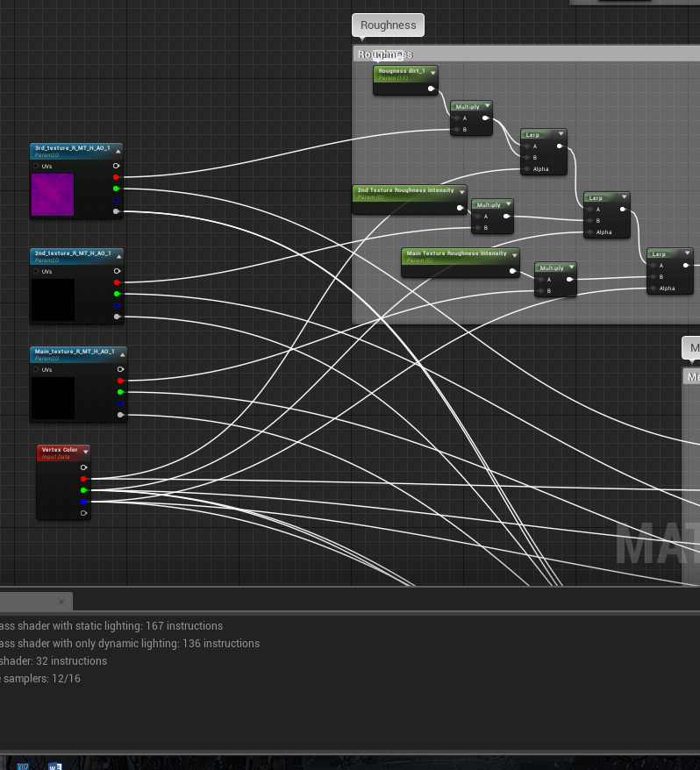Expand the Vertex Color node arrow
Viewport: 700px width, 770px height.
(x=86, y=451)
